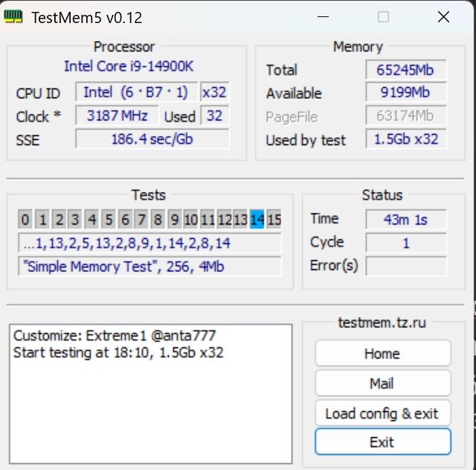Screen dimensions: 476x470
Task: Select test number 2 box
Action: 59,219
